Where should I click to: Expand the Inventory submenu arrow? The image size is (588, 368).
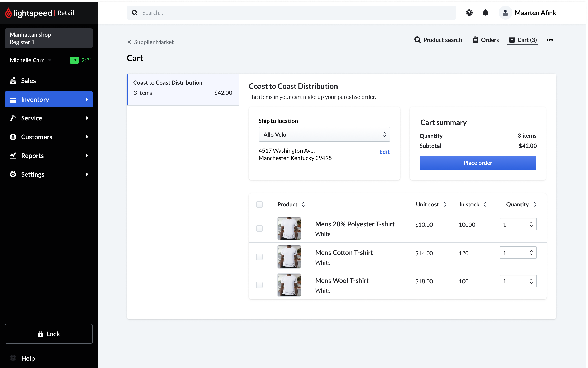(87, 99)
